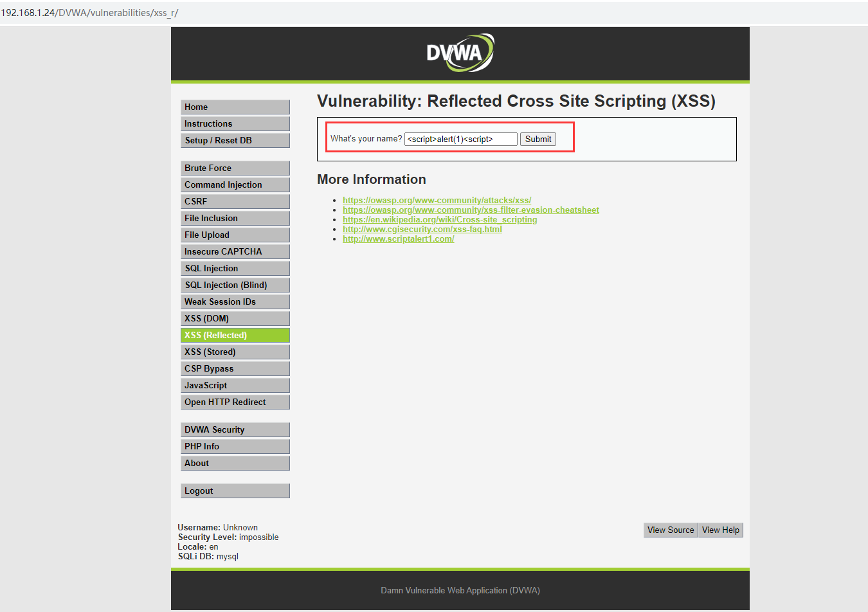Click the Submit button

click(x=538, y=139)
